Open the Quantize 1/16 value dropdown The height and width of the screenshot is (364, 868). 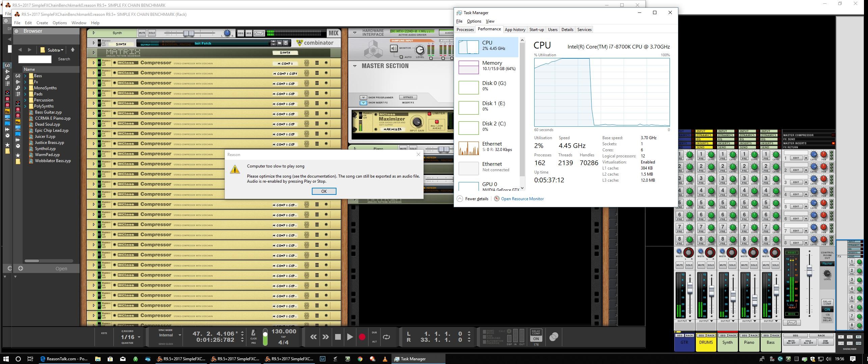(139, 337)
